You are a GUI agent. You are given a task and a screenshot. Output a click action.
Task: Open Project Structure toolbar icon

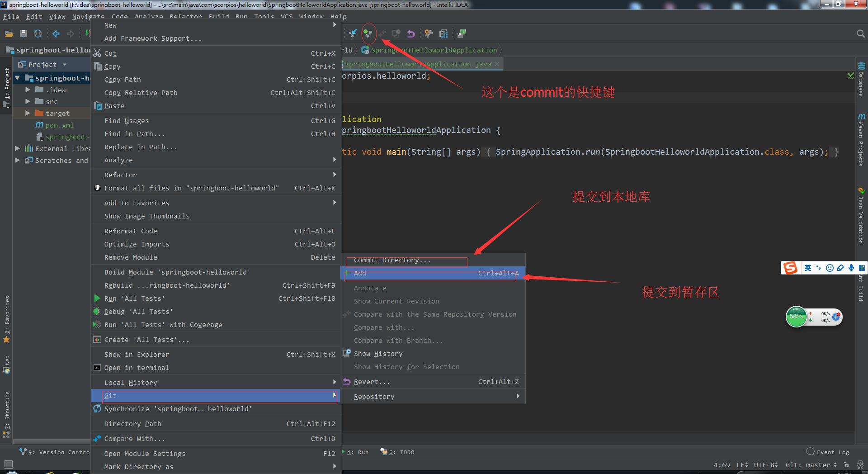pyautogui.click(x=443, y=33)
